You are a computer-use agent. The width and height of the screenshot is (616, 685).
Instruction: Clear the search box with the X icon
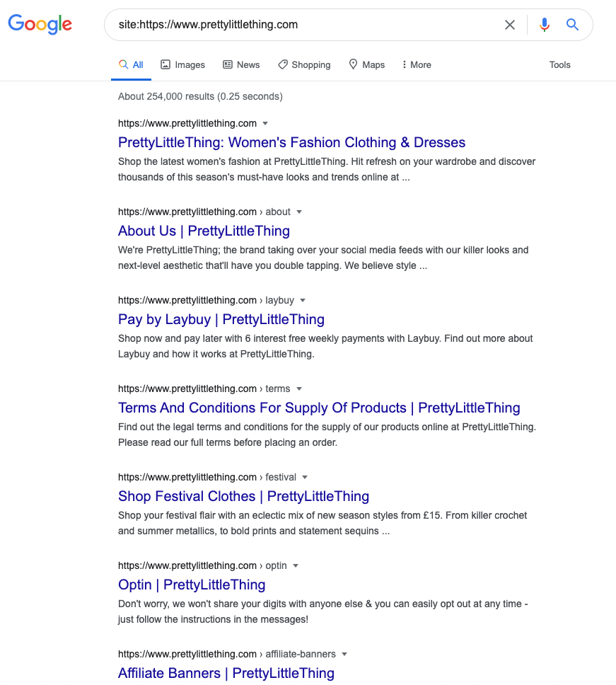pos(509,25)
